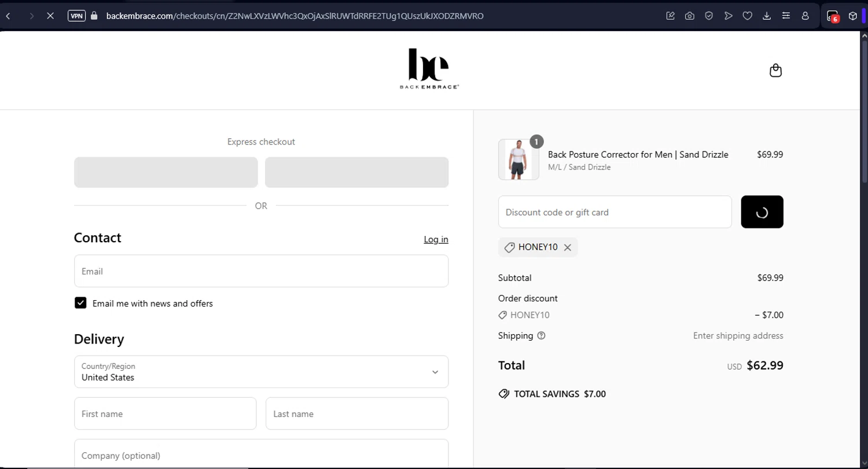Click the send paper-plane icon

click(x=728, y=16)
